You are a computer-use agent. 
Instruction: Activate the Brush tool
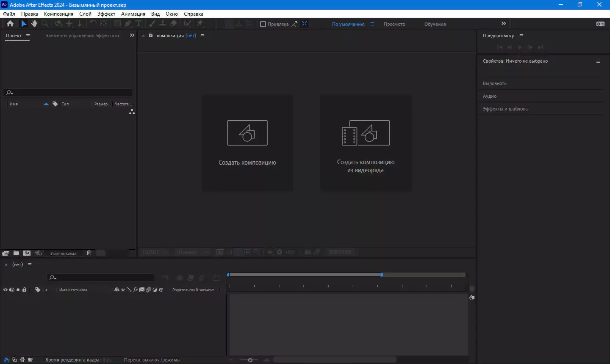tap(151, 24)
